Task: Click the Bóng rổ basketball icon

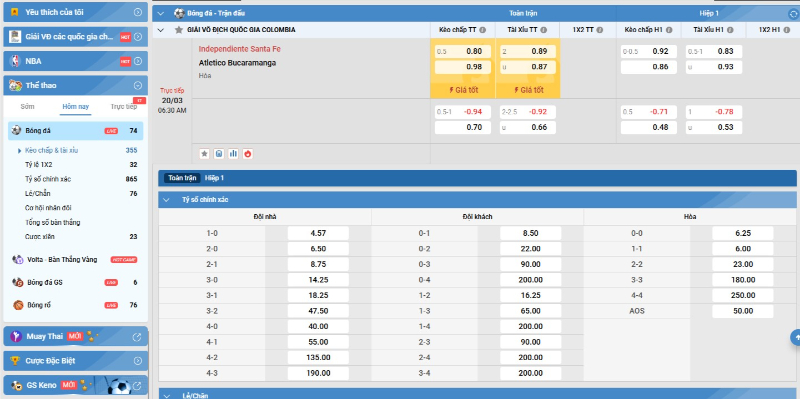Action: point(18,305)
